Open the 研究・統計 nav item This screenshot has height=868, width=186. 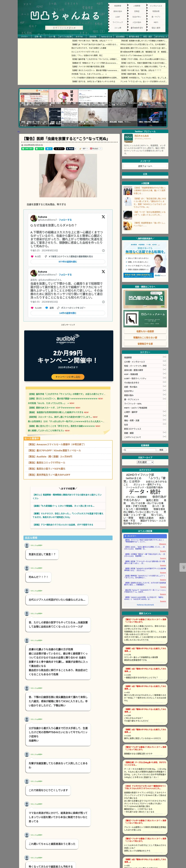[x=147, y=36]
